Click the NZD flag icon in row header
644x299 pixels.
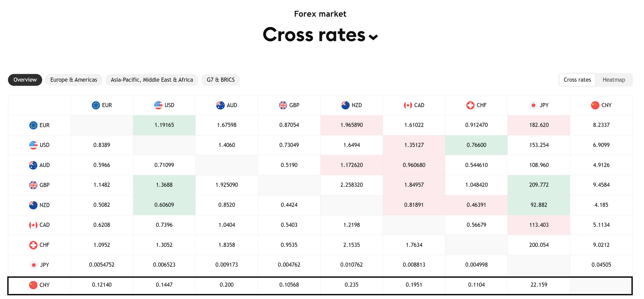pyautogui.click(x=33, y=205)
